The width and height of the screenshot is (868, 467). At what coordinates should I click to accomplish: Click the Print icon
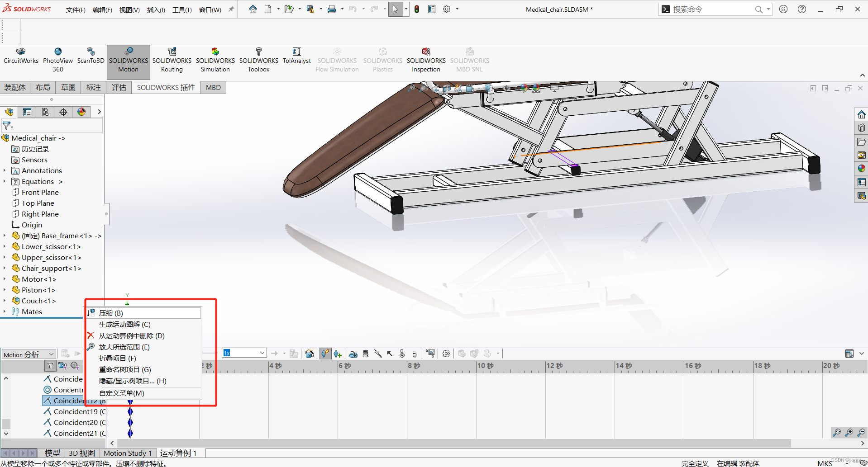pos(332,9)
